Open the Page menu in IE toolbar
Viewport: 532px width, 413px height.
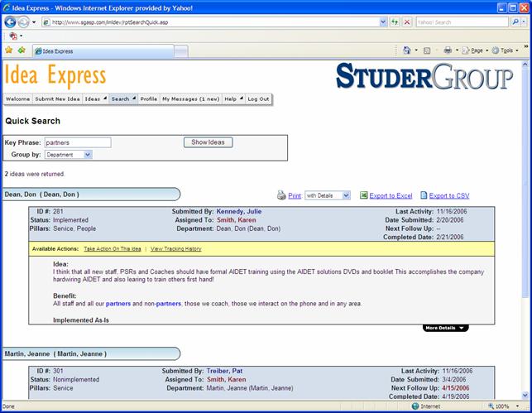[475, 50]
